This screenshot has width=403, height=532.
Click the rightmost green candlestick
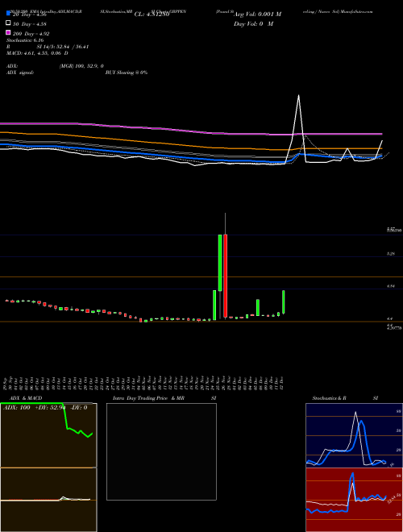(x=283, y=301)
